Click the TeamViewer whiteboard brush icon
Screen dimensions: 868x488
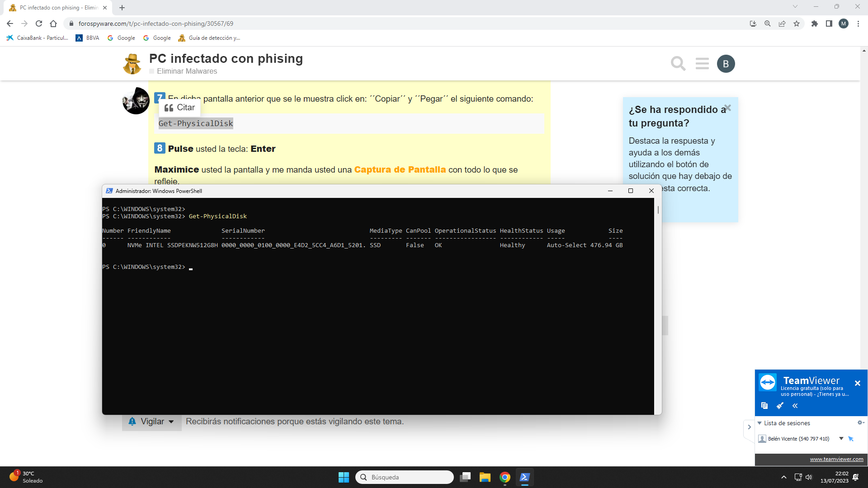click(780, 406)
